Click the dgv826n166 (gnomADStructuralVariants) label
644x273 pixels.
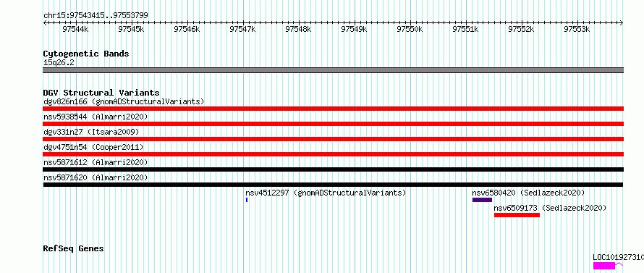pyautogui.click(x=124, y=101)
